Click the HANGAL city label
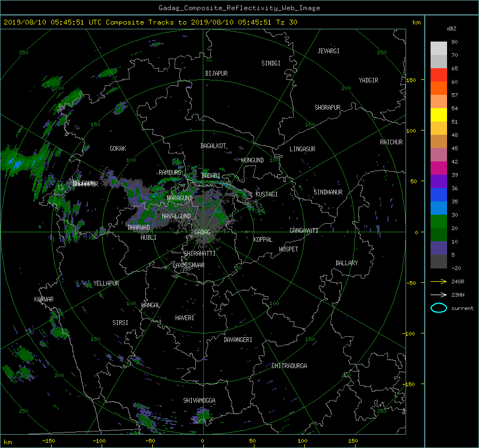 click(150, 305)
